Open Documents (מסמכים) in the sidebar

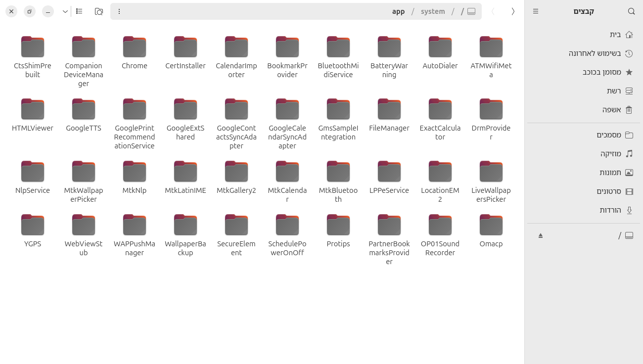584,135
